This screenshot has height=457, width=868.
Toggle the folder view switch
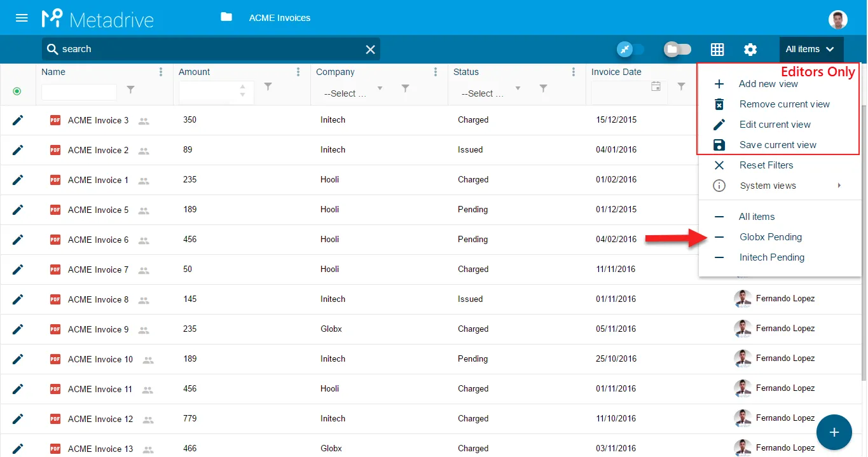(x=677, y=49)
